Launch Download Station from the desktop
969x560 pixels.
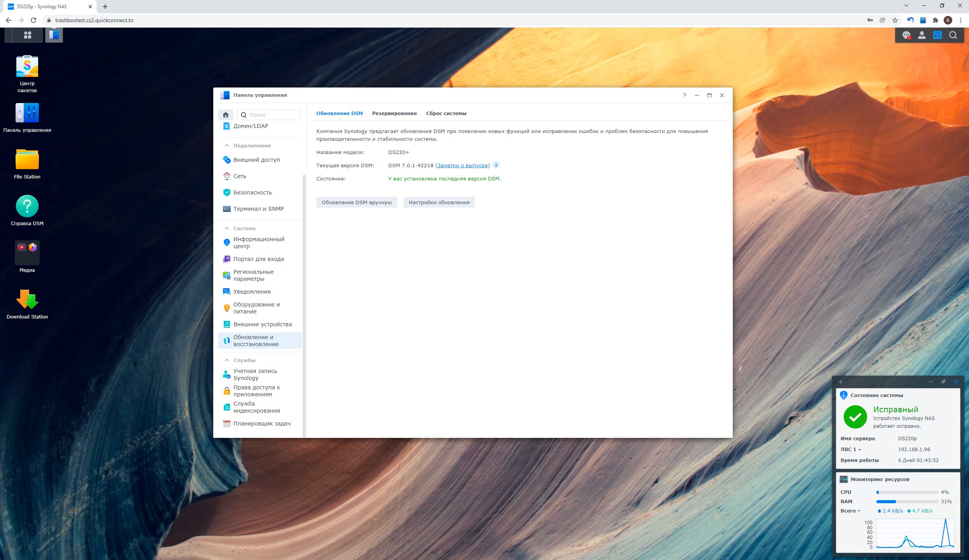point(27,304)
